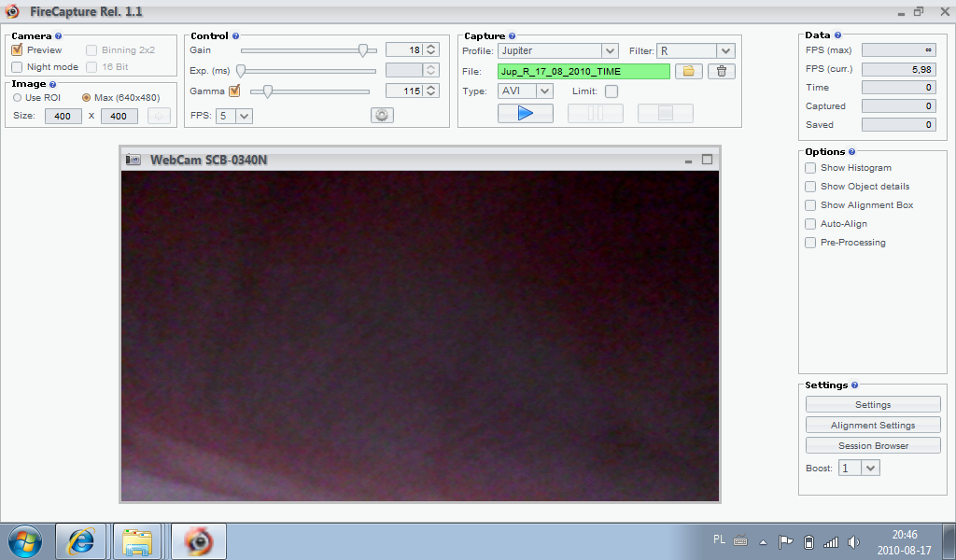Open the Windows Start menu
Viewport: 956px width, 560px height.
(25, 541)
